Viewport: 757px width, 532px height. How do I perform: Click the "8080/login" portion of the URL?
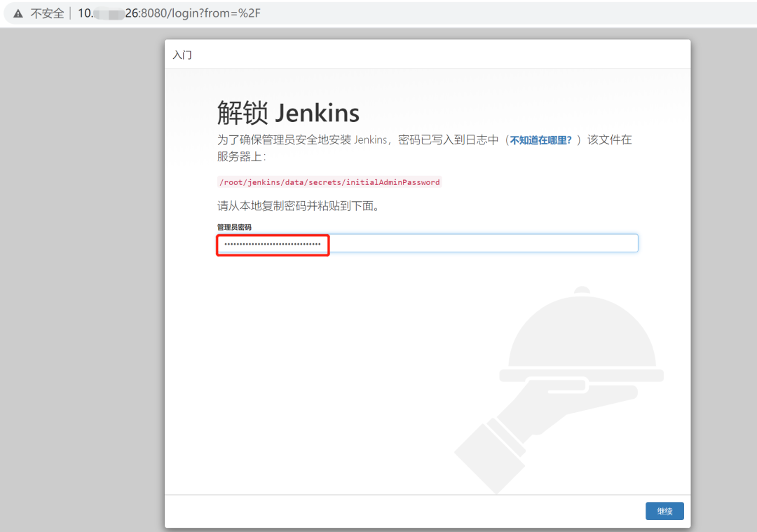click(170, 13)
